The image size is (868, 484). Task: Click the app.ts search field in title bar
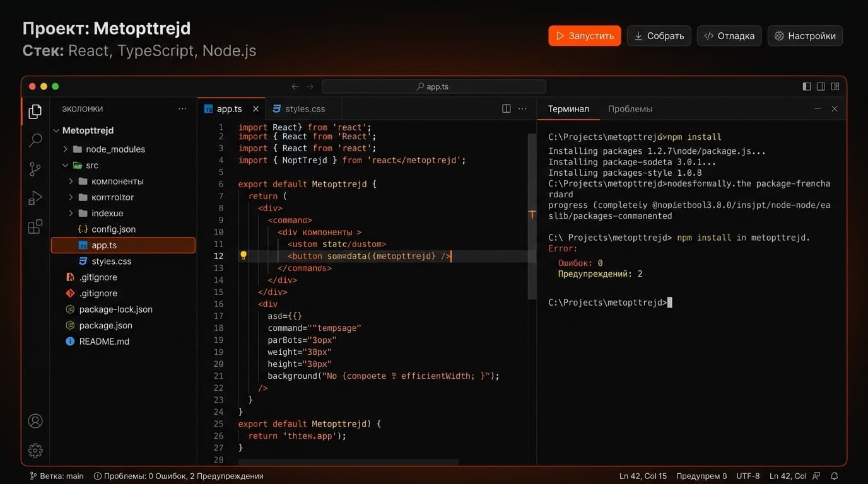[x=433, y=86]
